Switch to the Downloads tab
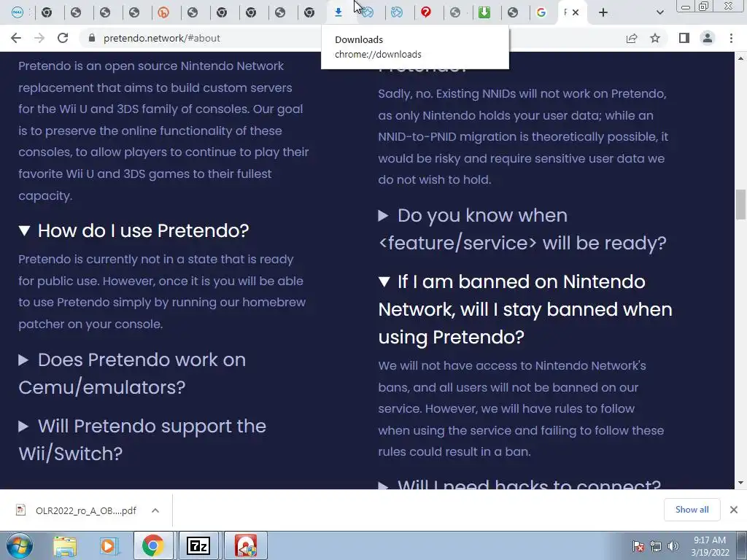The image size is (747, 560). click(x=338, y=12)
